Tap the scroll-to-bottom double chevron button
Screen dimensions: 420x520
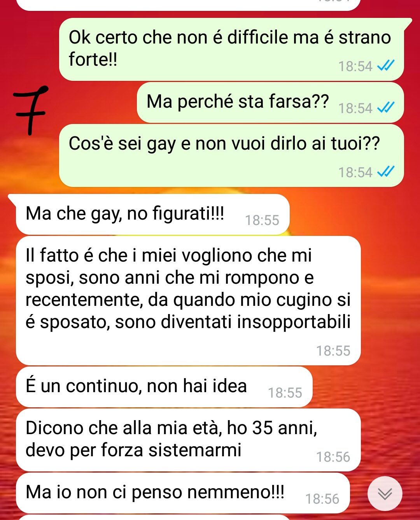click(x=385, y=494)
